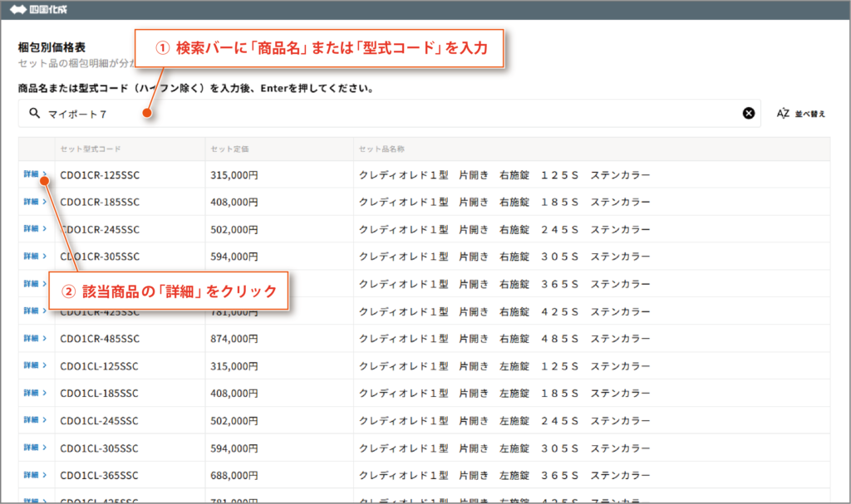Click the セット定価 column header
This screenshot has height=504, width=851.
click(x=230, y=149)
